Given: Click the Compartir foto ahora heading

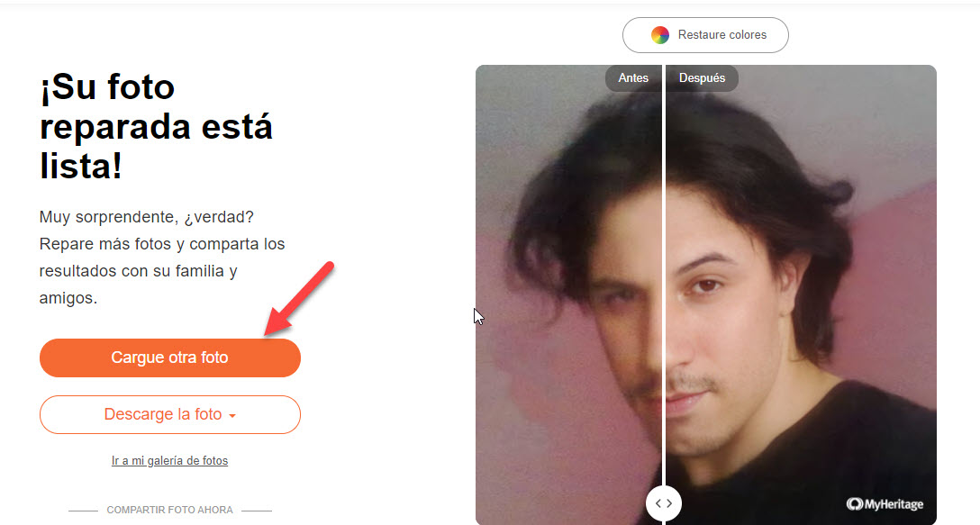Looking at the screenshot, I should [x=170, y=510].
